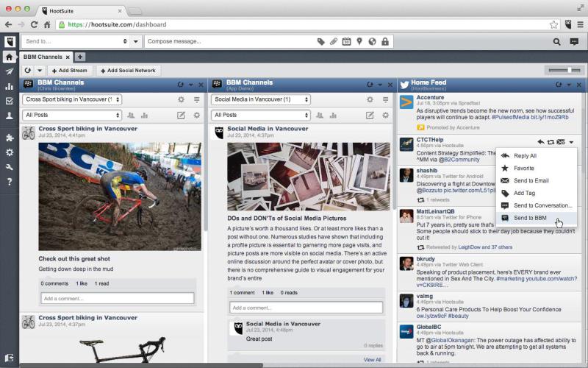Image resolution: width=588 pixels, height=368 pixels.
Task: Open Analytics bar chart in sidebar
Action: pos(9,86)
